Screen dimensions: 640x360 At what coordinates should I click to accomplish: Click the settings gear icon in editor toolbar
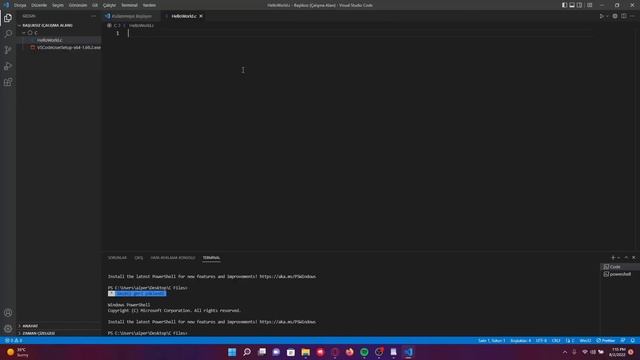click(615, 16)
